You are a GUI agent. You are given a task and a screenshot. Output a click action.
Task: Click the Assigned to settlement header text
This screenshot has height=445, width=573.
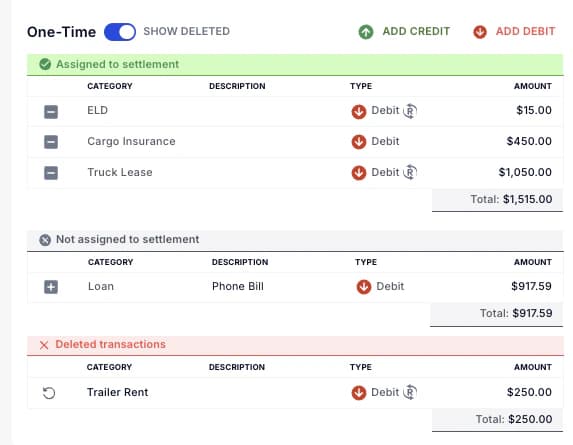[x=118, y=64]
